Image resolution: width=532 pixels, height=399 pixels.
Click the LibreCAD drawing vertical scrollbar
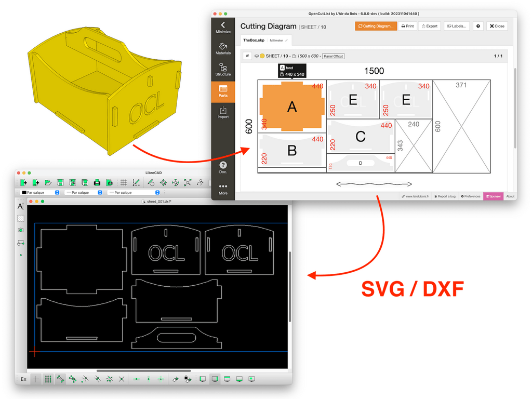point(289,287)
